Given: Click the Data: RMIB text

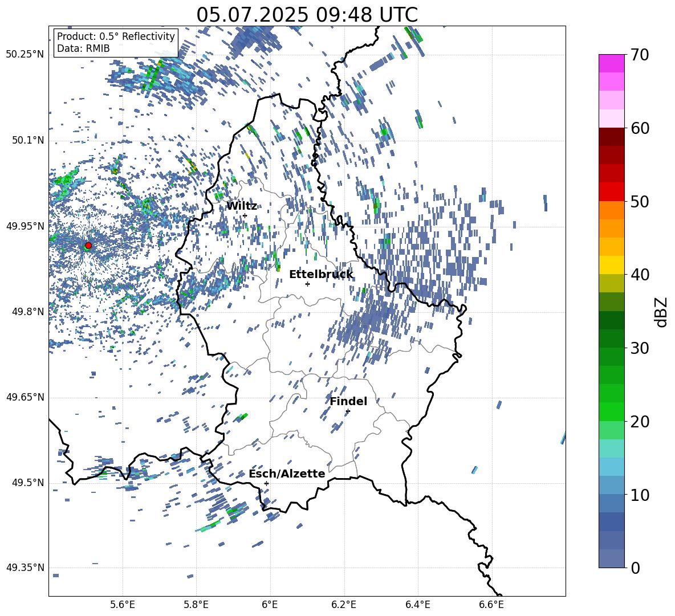Looking at the screenshot, I should coord(83,48).
